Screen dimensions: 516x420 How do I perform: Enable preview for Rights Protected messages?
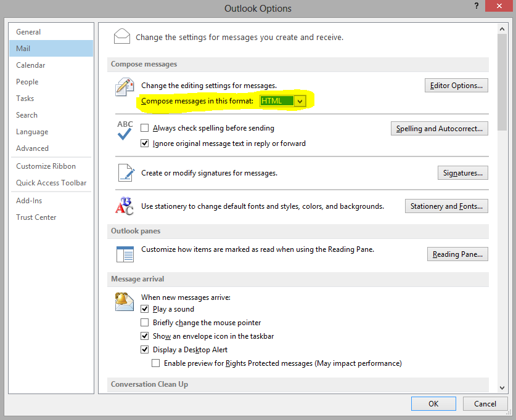(x=155, y=363)
